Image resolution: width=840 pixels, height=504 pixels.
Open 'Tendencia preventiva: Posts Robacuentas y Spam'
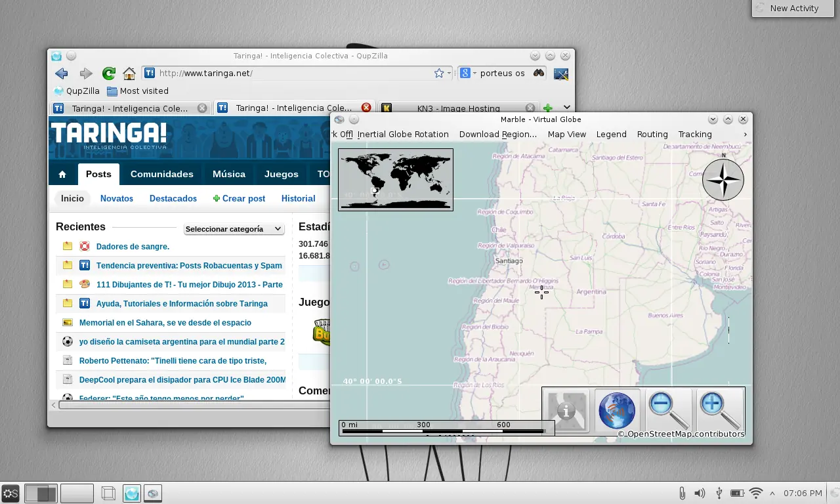click(189, 266)
